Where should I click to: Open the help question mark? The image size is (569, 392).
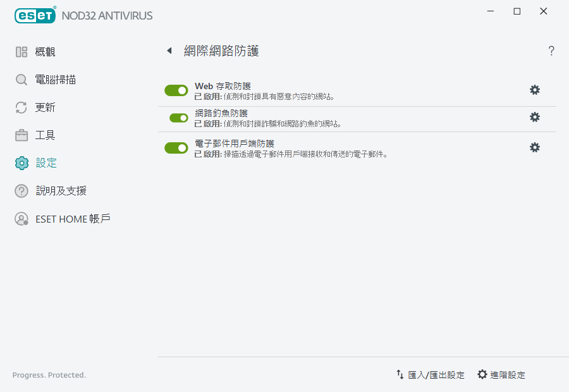click(x=551, y=51)
